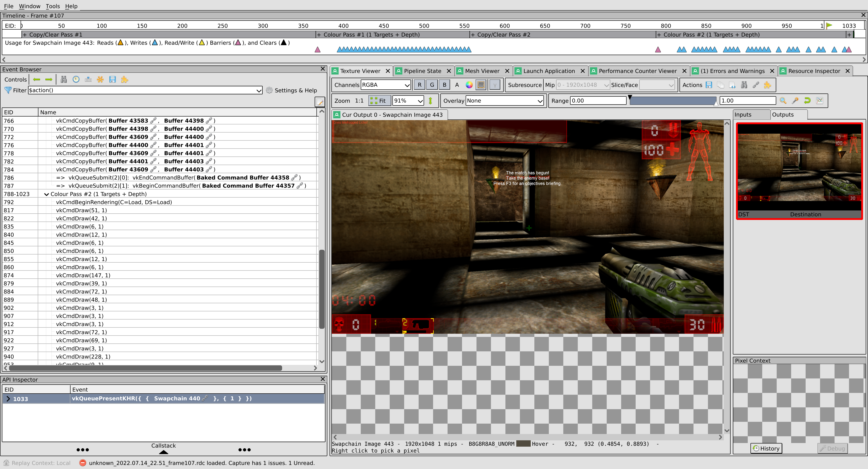Open the Tools menu
Image resolution: width=868 pixels, height=469 pixels.
click(x=53, y=6)
